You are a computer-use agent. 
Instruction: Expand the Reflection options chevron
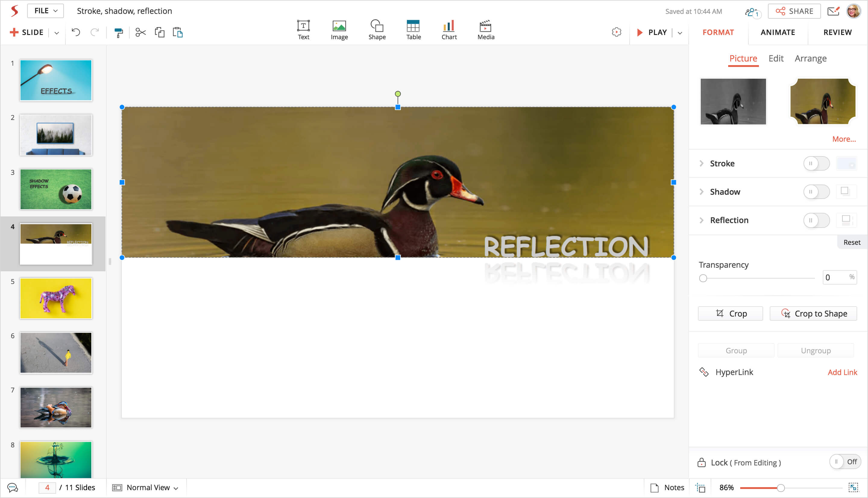tap(701, 220)
